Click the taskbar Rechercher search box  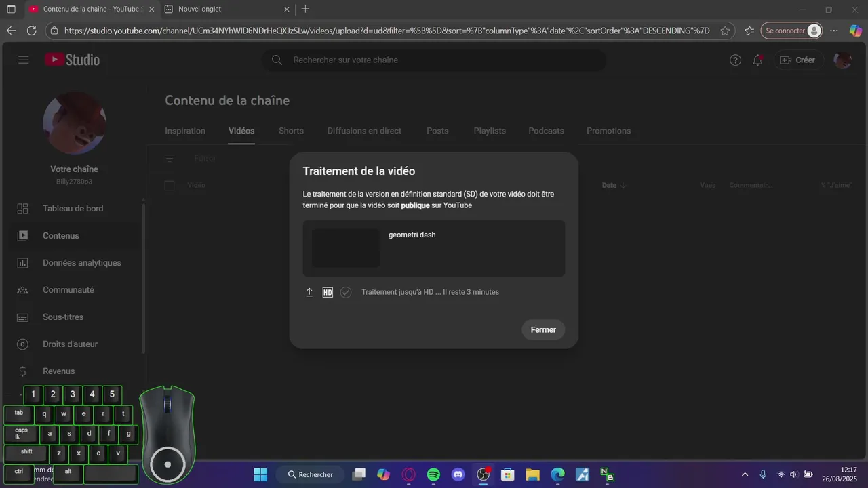(311, 474)
